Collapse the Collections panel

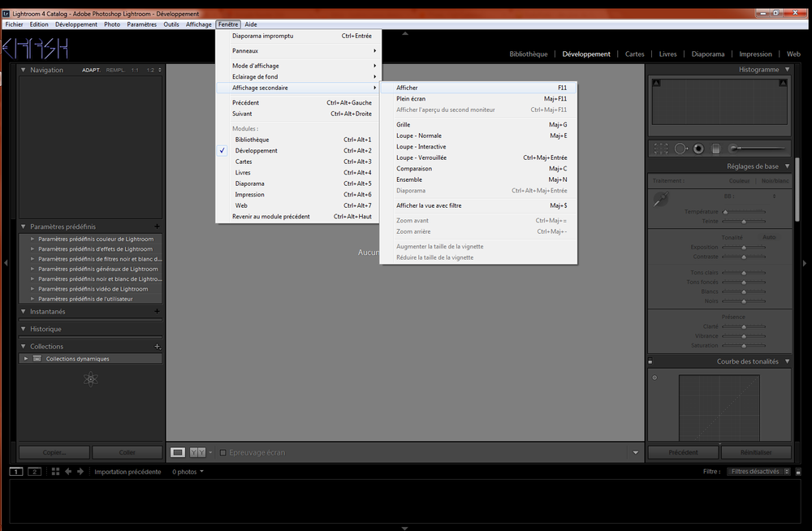coord(24,346)
